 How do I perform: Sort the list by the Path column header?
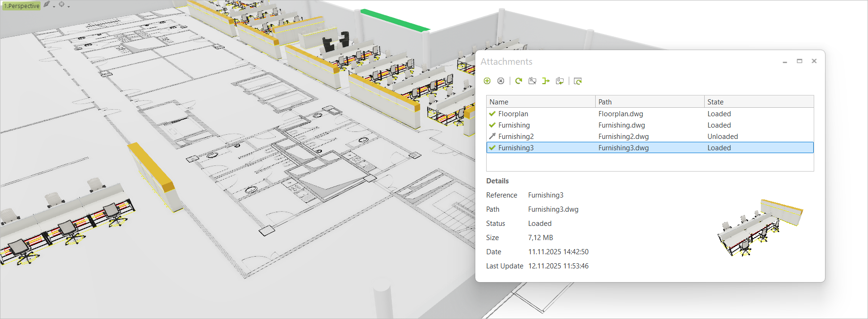pos(650,102)
